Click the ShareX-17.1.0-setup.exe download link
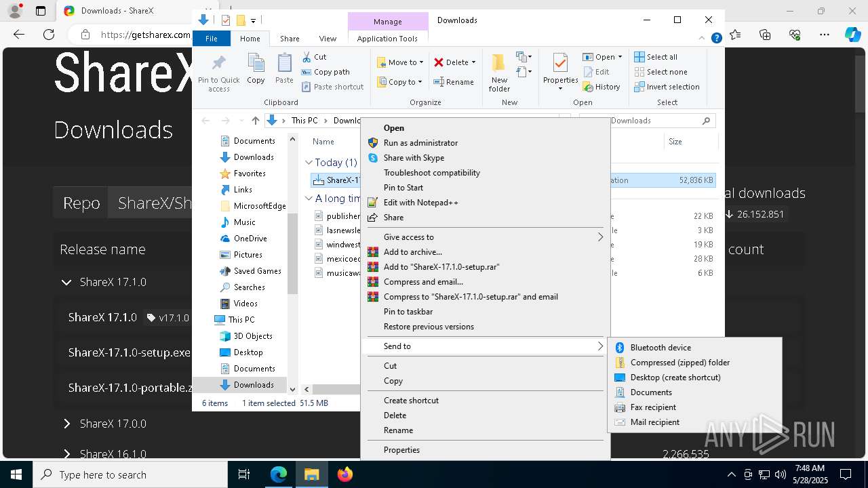Viewport: 868px width, 488px height. (130, 352)
